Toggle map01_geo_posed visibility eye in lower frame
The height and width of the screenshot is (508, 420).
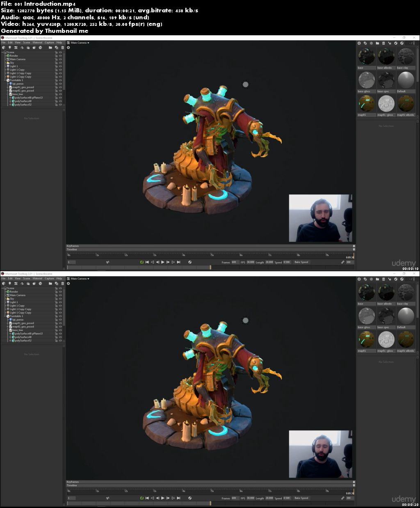pyautogui.click(x=60, y=323)
